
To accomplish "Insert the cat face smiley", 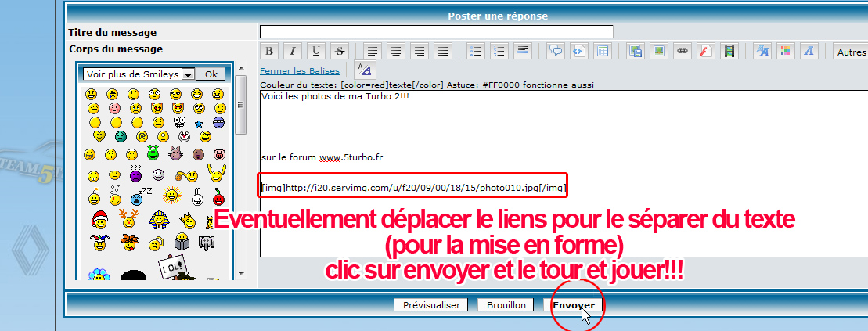I will pos(176,153).
